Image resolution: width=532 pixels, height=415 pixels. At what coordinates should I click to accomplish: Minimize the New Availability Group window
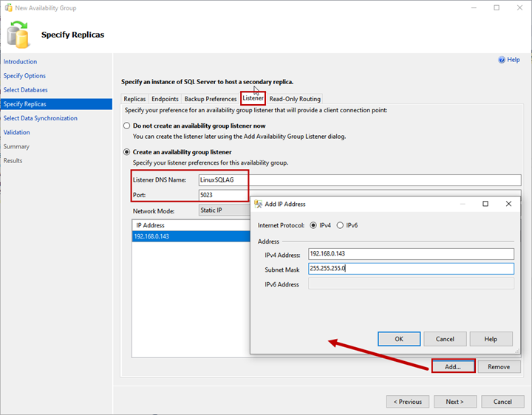(474, 8)
